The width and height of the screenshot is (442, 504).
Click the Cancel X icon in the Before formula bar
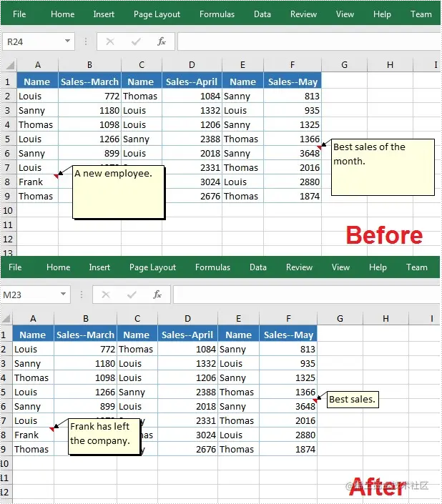click(x=110, y=41)
